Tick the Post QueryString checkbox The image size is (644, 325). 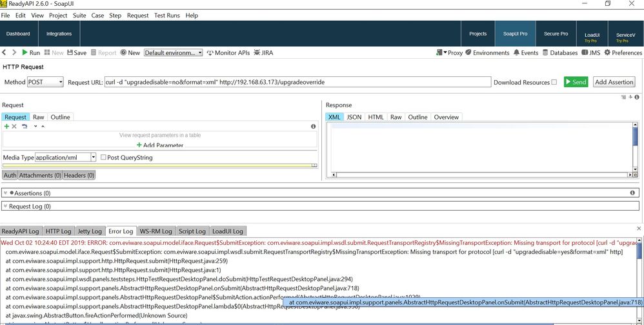[103, 158]
